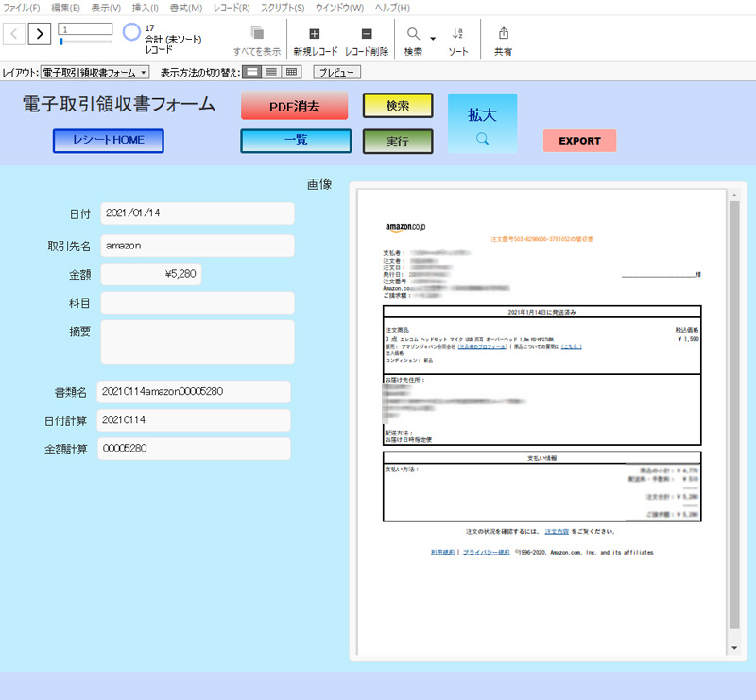Go to the previous record arrow
The height and width of the screenshot is (700, 756).
click(14, 34)
